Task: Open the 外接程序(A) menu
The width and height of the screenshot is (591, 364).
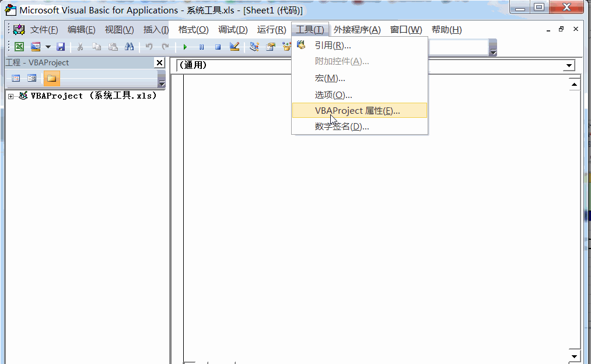Action: pyautogui.click(x=357, y=30)
